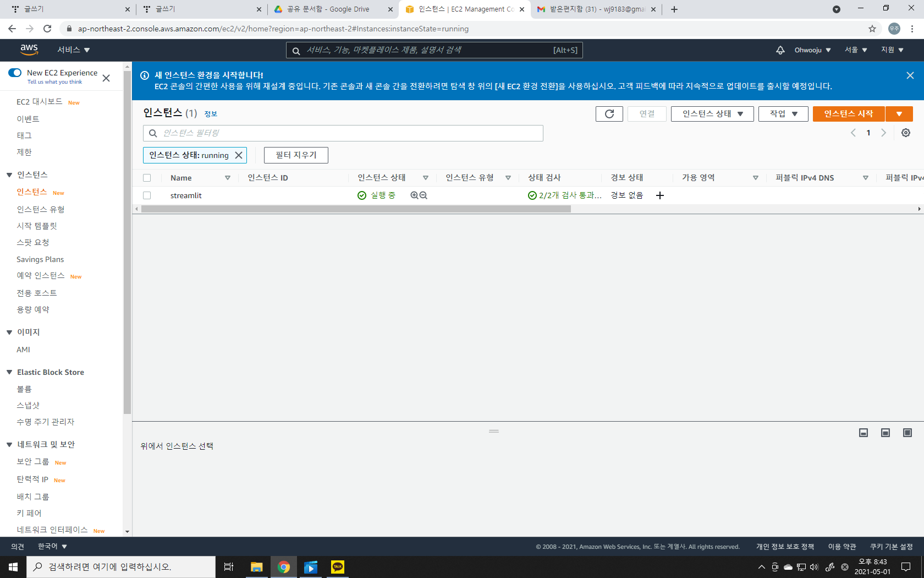The height and width of the screenshot is (578, 924).
Task: Open 보안 그룹 in the sidebar
Action: tap(33, 462)
